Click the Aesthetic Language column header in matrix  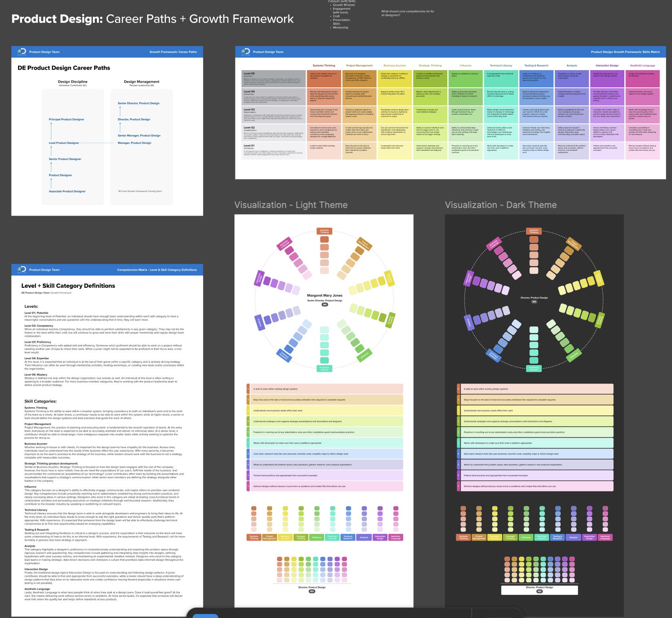[x=642, y=66]
